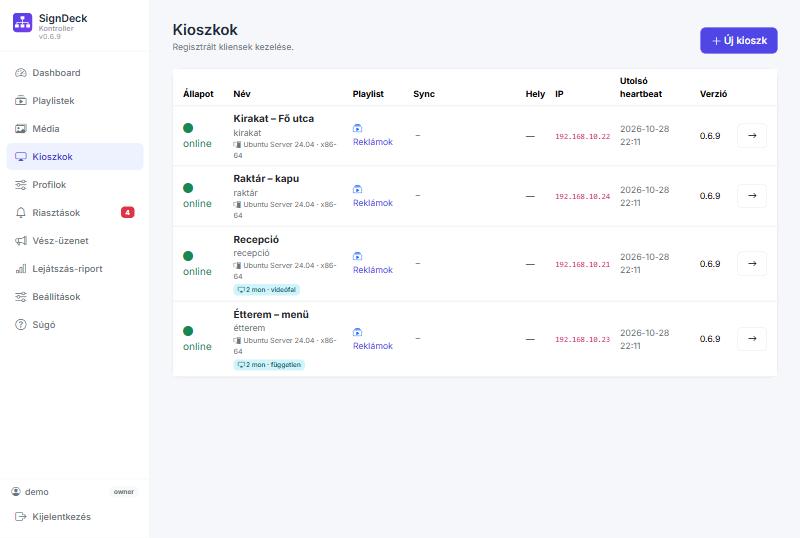This screenshot has height=538, width=800.
Task: Click green status dot of Kirakat row
Action: pyautogui.click(x=188, y=128)
